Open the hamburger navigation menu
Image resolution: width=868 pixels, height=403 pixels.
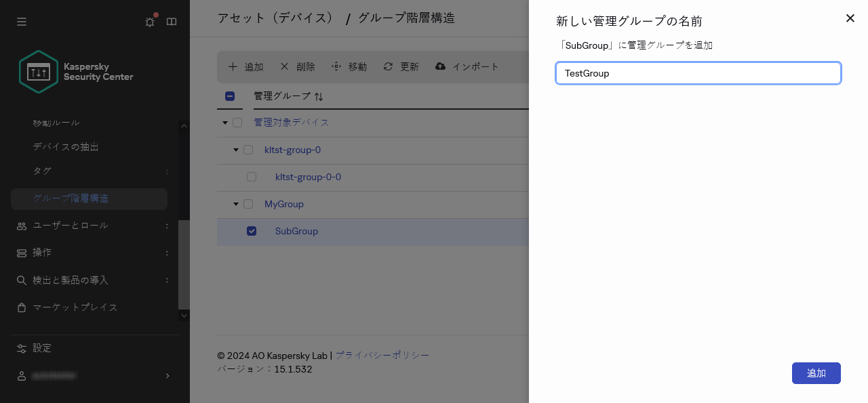(x=22, y=22)
